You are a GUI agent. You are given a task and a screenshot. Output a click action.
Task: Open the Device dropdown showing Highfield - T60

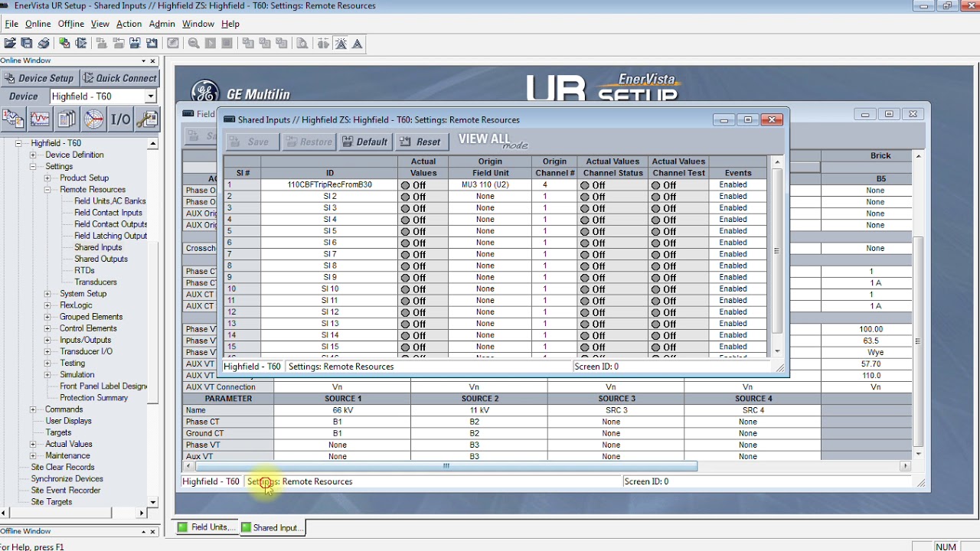tap(150, 96)
